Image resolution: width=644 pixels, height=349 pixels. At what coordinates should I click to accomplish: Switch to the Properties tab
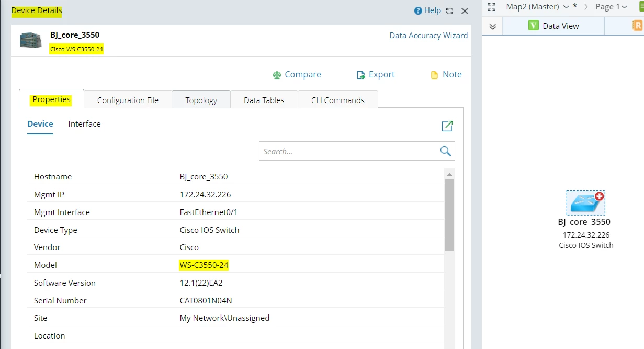[x=51, y=99]
